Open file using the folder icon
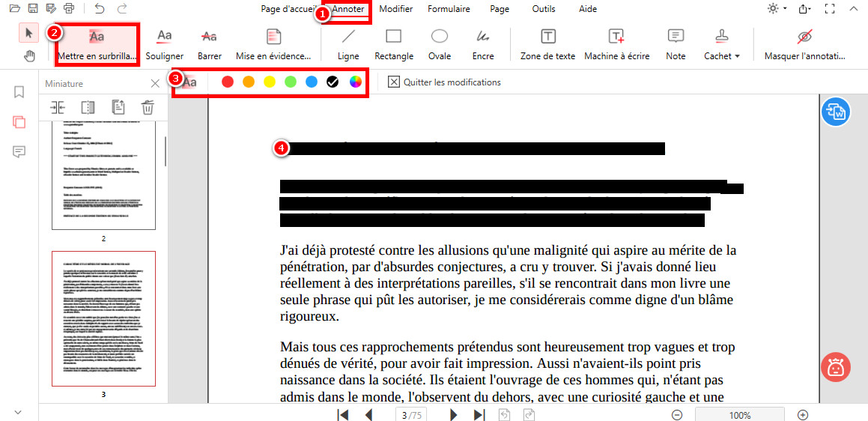The height and width of the screenshot is (421, 868). point(15,8)
